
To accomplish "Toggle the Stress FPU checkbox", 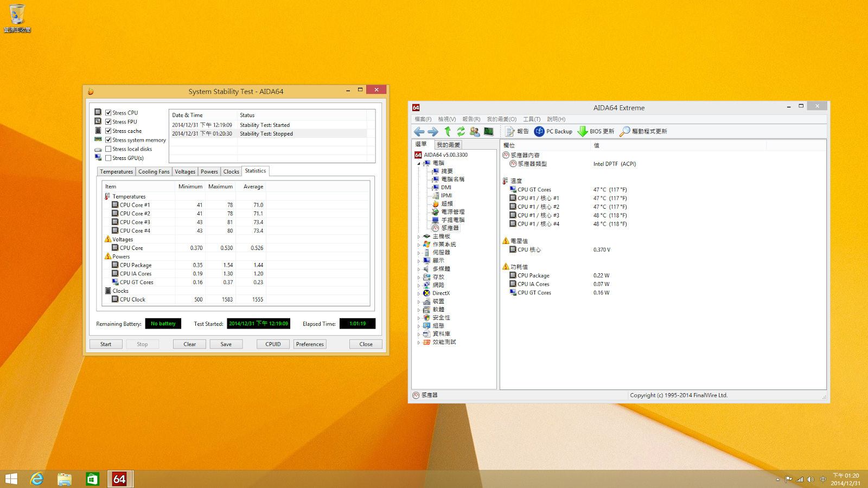I will click(108, 122).
